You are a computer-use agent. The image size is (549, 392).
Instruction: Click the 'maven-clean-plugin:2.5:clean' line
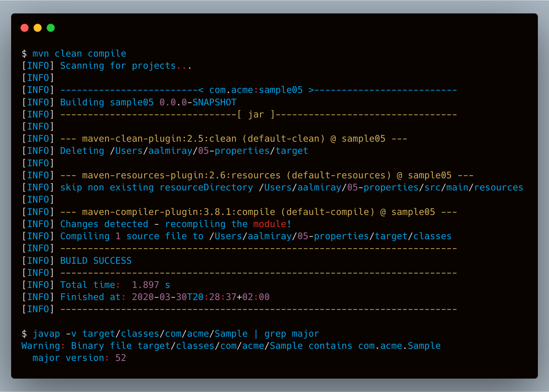tap(159, 139)
